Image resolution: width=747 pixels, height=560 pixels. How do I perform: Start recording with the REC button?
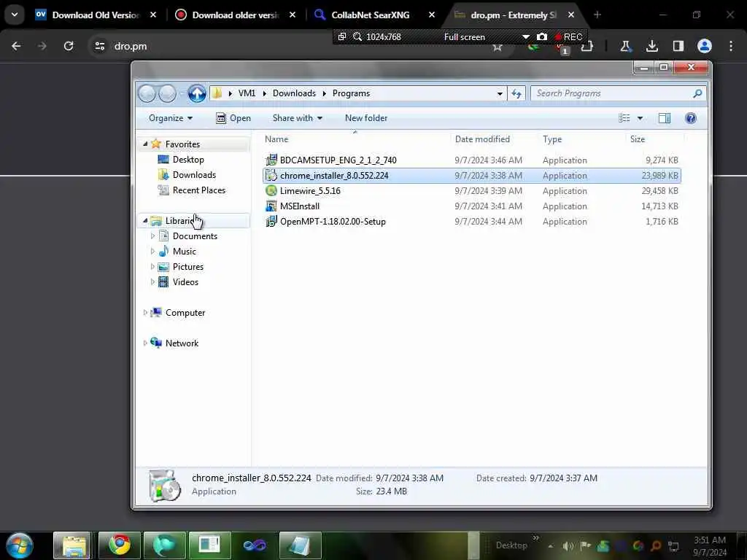pos(568,36)
